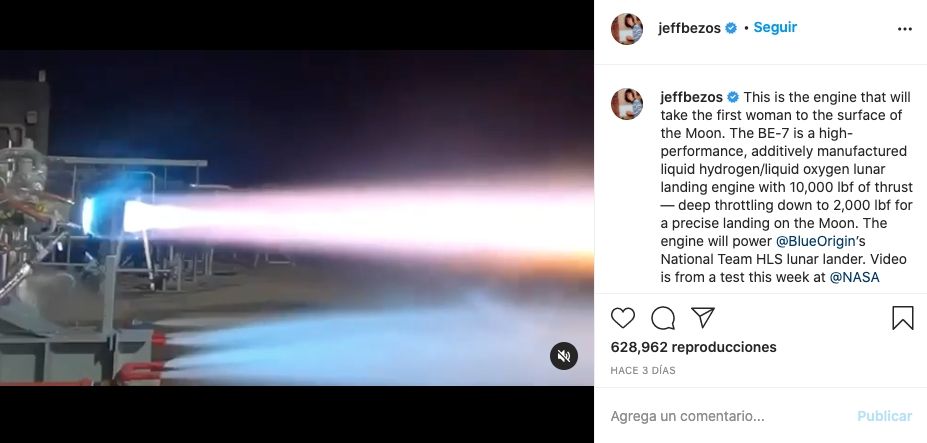Like the post with the heart icon
The height and width of the screenshot is (443, 927).
[x=623, y=318]
